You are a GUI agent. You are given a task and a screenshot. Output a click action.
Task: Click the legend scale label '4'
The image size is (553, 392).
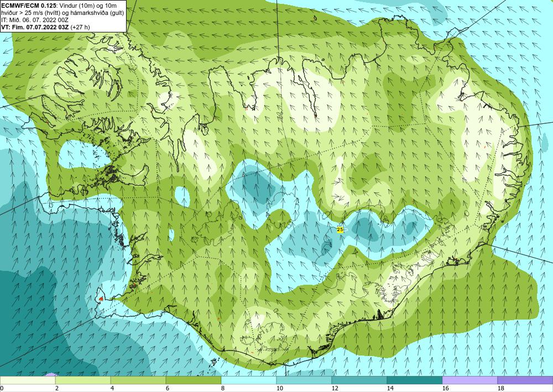pos(112,389)
